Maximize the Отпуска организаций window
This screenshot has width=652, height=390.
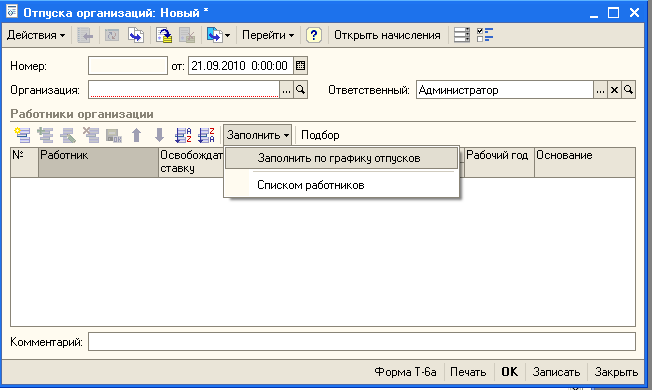point(613,13)
